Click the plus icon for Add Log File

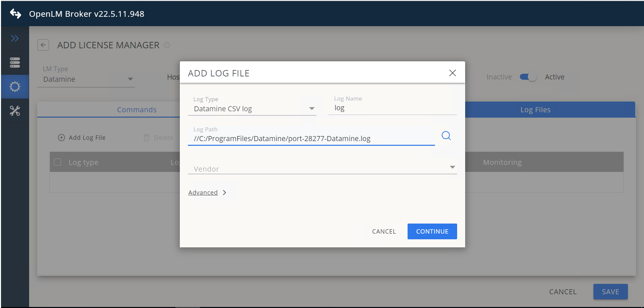point(61,138)
